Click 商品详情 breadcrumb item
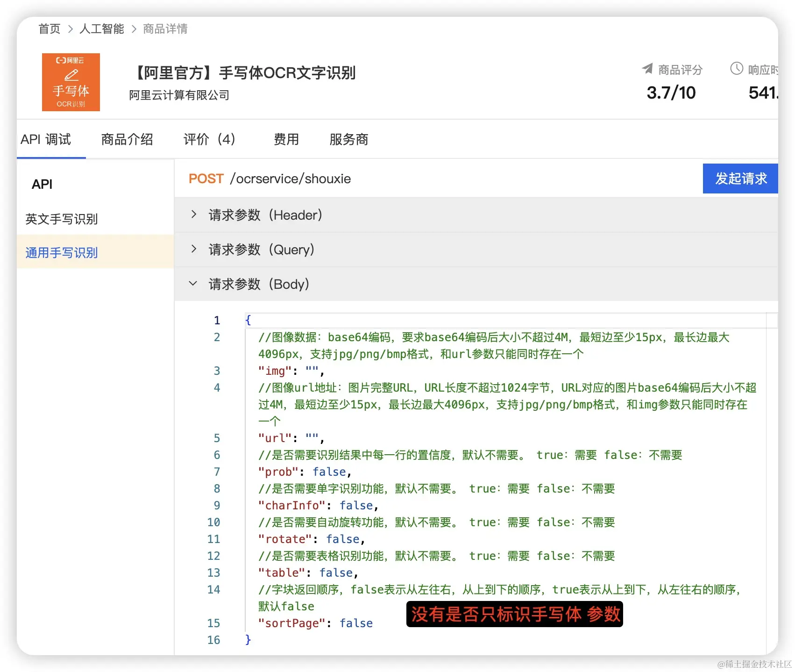This screenshot has width=795, height=672. pyautogui.click(x=165, y=29)
